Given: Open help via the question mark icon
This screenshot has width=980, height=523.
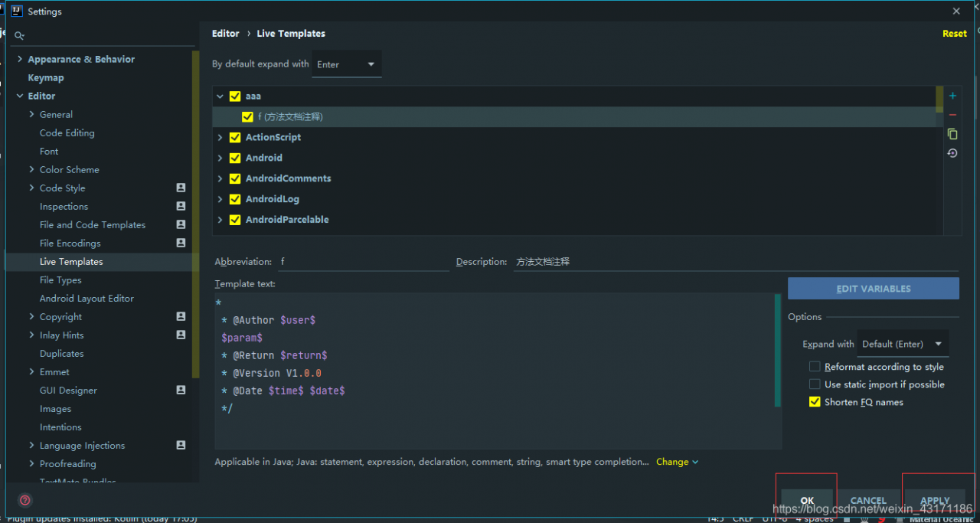Looking at the screenshot, I should pos(25,500).
